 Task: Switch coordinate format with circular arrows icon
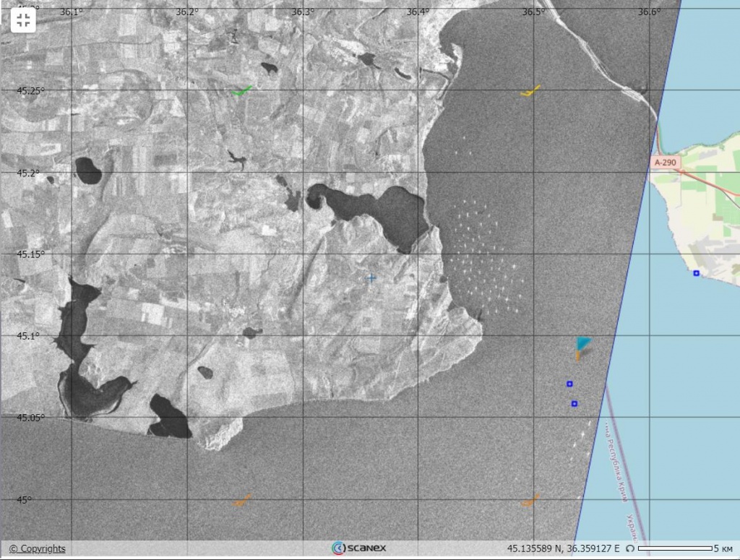point(629,548)
